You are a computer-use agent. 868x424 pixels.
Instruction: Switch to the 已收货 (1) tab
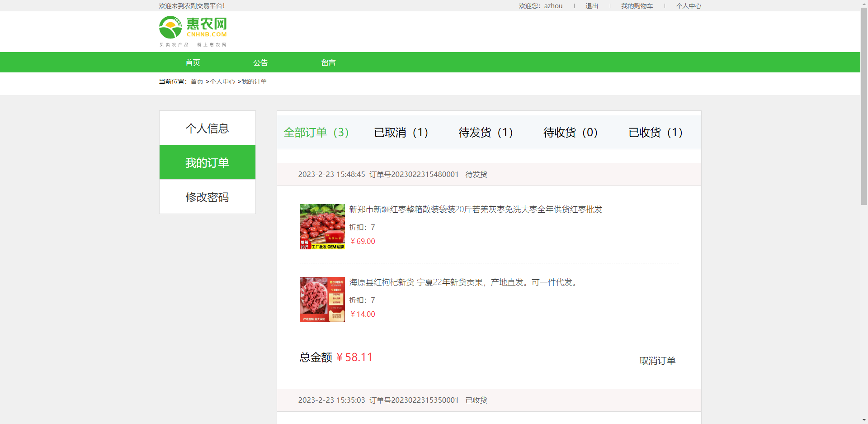[x=656, y=133]
